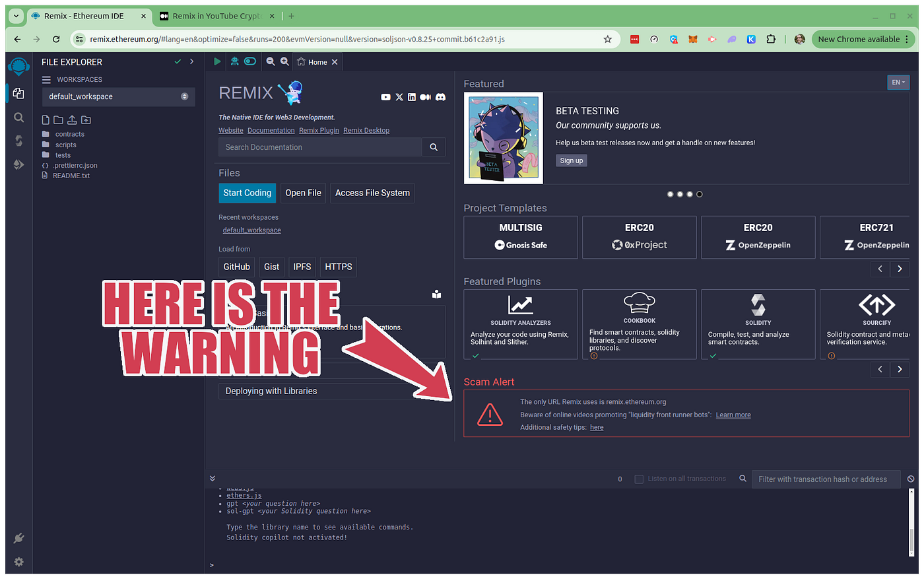Select the first featured carousel dot
924x579 pixels.
pyautogui.click(x=671, y=194)
